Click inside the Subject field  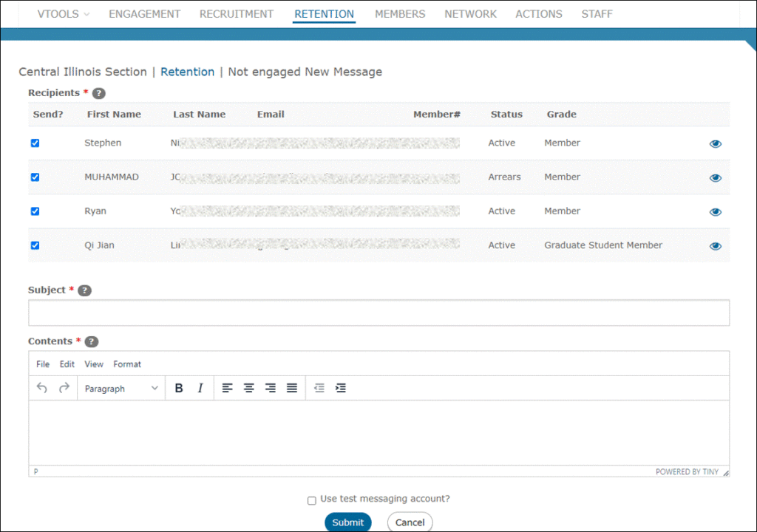[378, 313]
